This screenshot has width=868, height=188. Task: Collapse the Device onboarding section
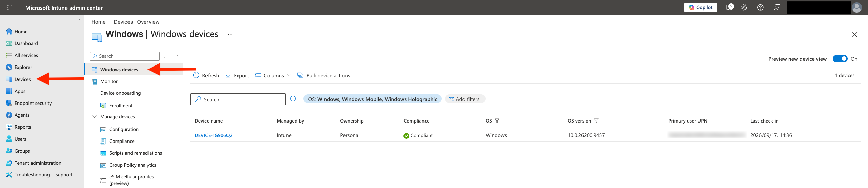(x=95, y=93)
